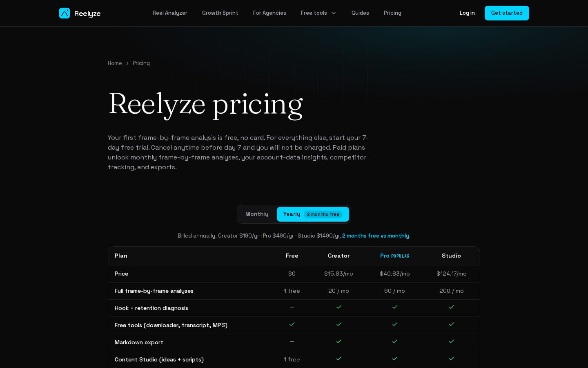Click 'Content Studio (ideas + scripts)' label

159,360
